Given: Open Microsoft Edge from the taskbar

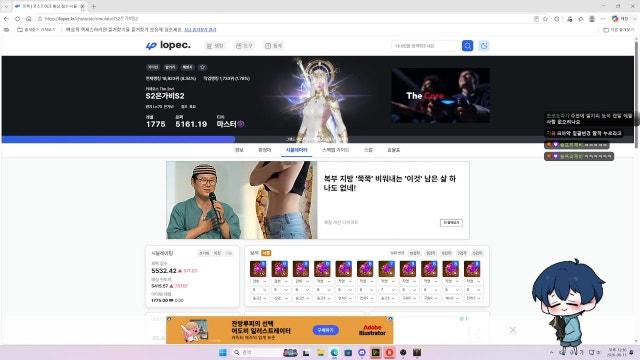Looking at the screenshot, I should (334, 352).
